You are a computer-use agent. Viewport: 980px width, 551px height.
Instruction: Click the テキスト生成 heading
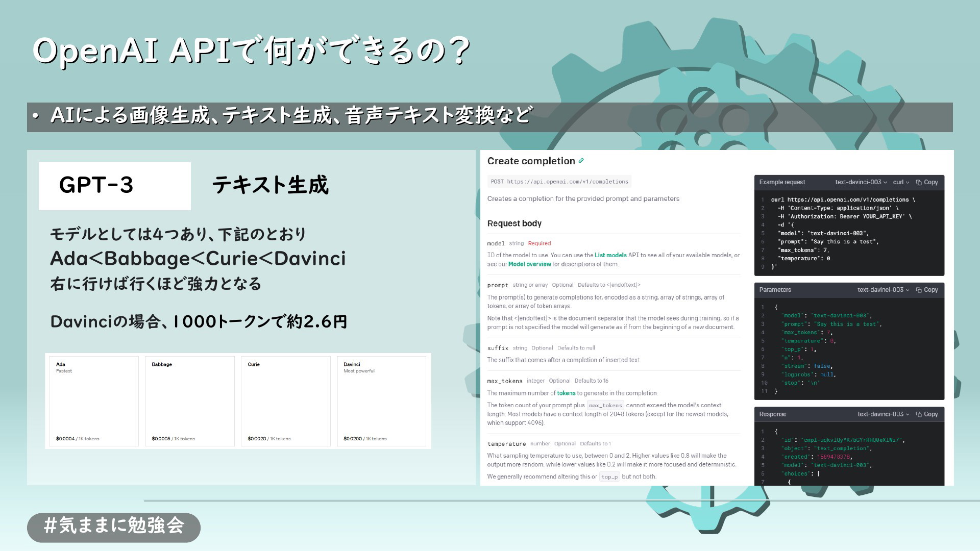270,185
